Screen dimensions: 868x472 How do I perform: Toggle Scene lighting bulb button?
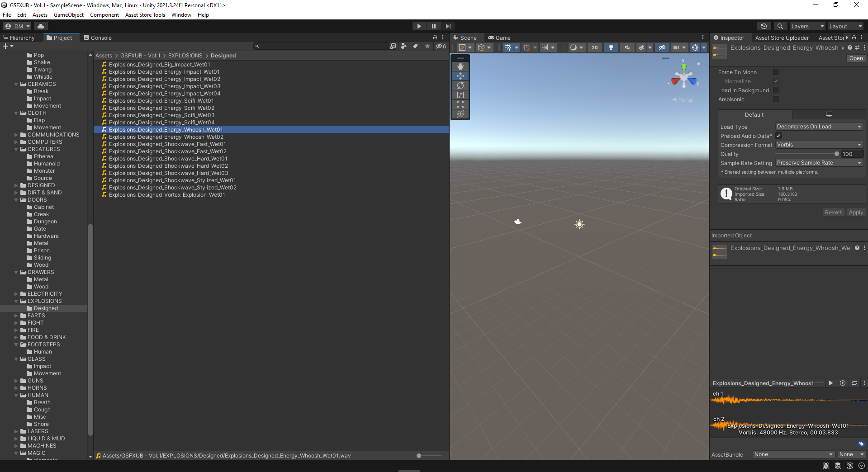pyautogui.click(x=611, y=47)
